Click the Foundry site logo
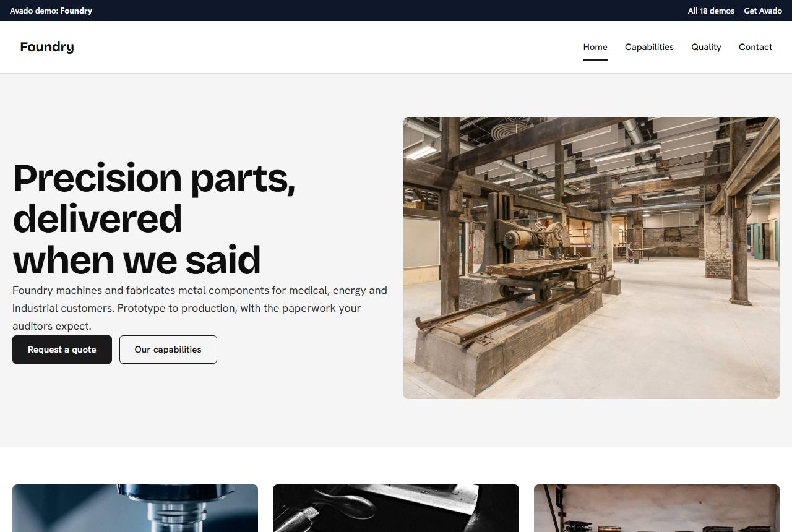The height and width of the screenshot is (532, 792). [x=47, y=47]
